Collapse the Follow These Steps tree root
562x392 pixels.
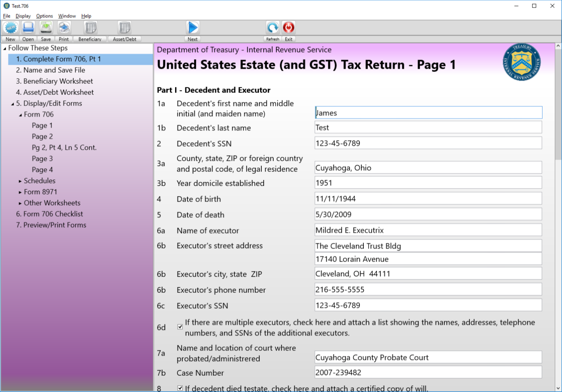point(5,48)
